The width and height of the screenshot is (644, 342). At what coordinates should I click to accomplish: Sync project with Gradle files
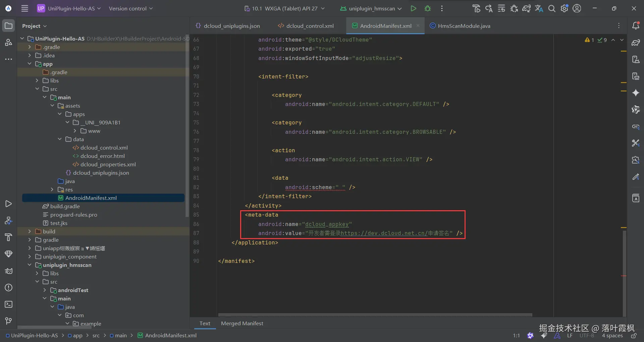click(x=527, y=8)
